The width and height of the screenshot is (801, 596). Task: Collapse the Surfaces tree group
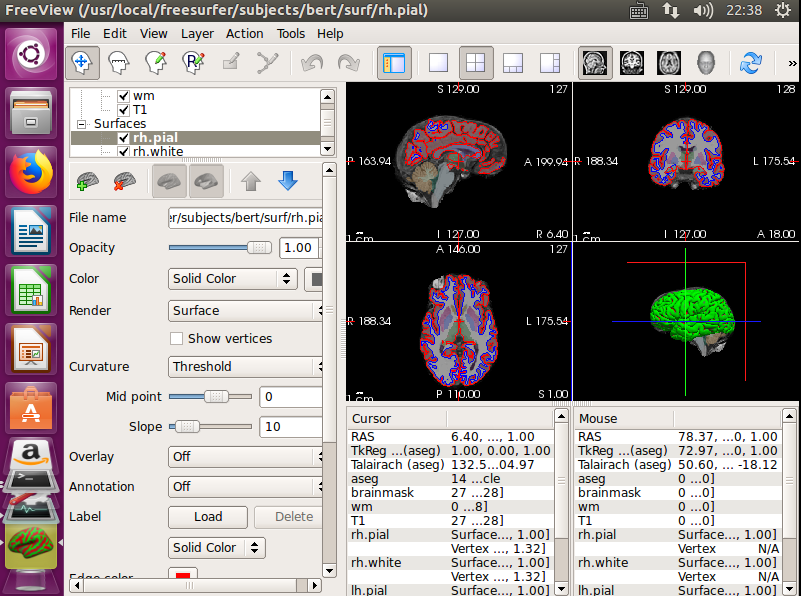point(81,124)
